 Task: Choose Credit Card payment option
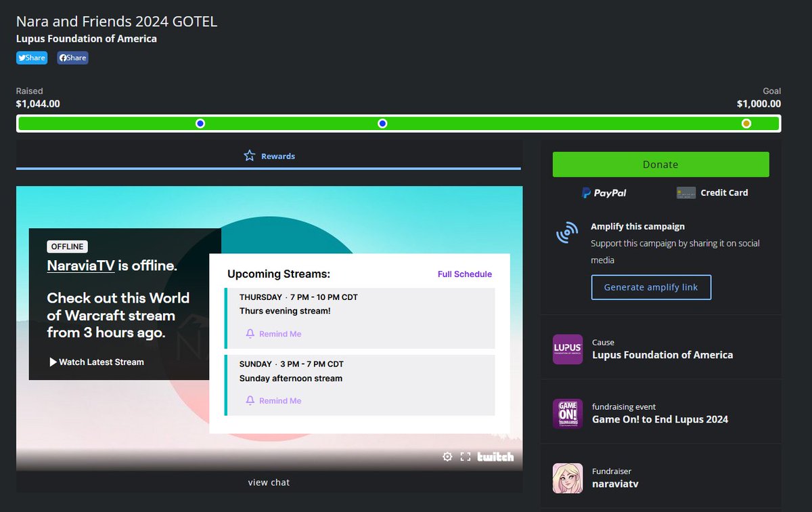click(713, 193)
